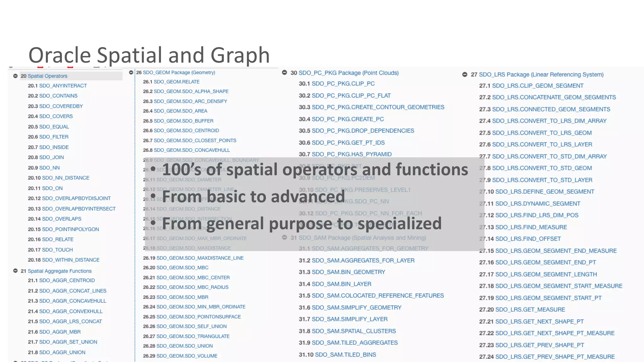Open the Spatial Aggregate Functions chapter link

pos(60,271)
